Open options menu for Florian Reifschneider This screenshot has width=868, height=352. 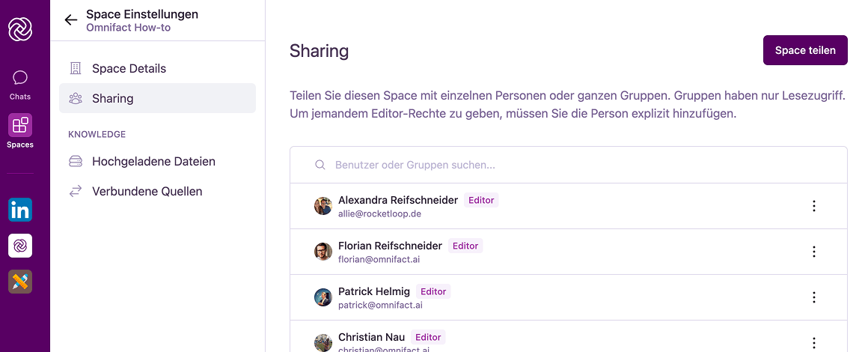pyautogui.click(x=814, y=252)
